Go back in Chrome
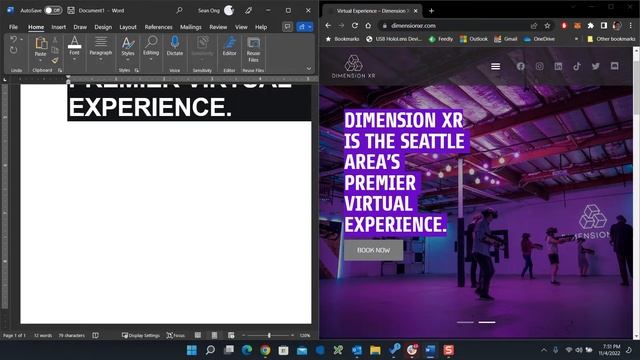Screen dimensions: 640x360 pos(328,26)
